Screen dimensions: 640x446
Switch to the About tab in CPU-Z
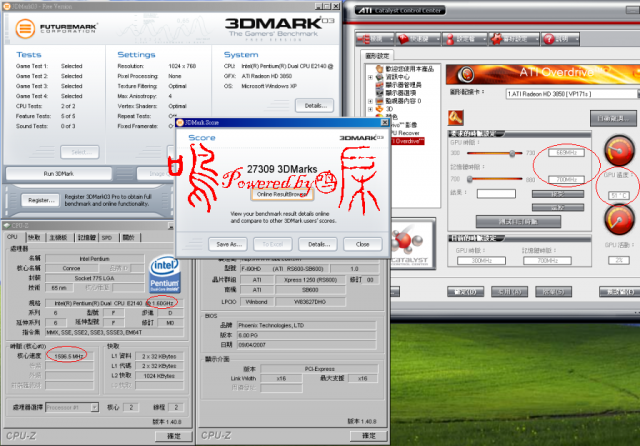click(129, 237)
